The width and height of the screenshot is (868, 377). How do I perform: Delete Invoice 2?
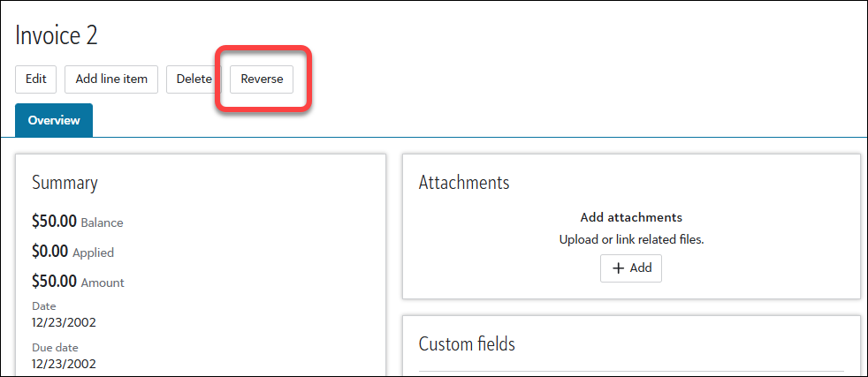click(x=194, y=79)
